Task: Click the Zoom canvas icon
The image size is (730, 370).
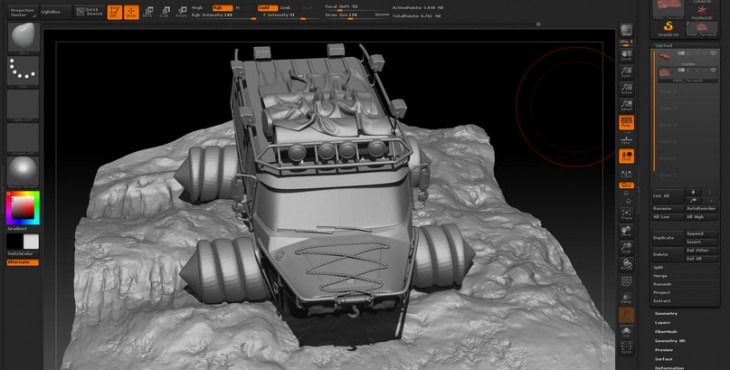Action: coord(626,72)
